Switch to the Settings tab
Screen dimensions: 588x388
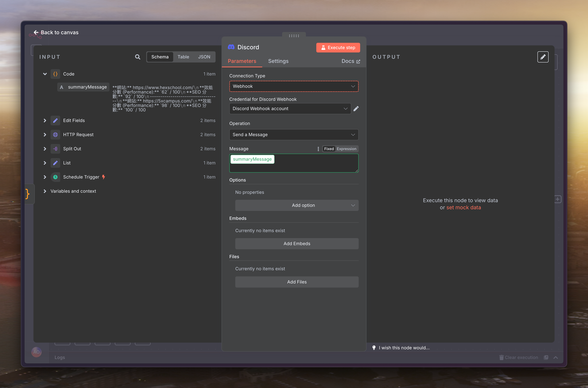[278, 61]
